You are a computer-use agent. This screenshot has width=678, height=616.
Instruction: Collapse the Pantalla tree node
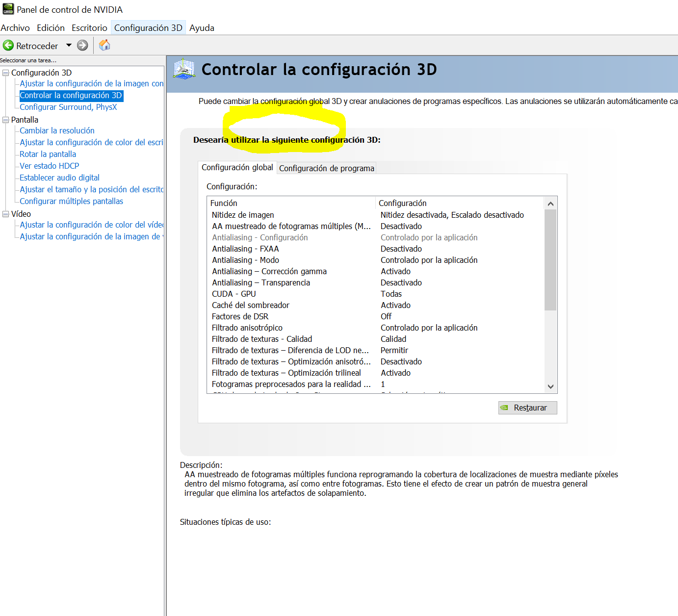pyautogui.click(x=6, y=120)
